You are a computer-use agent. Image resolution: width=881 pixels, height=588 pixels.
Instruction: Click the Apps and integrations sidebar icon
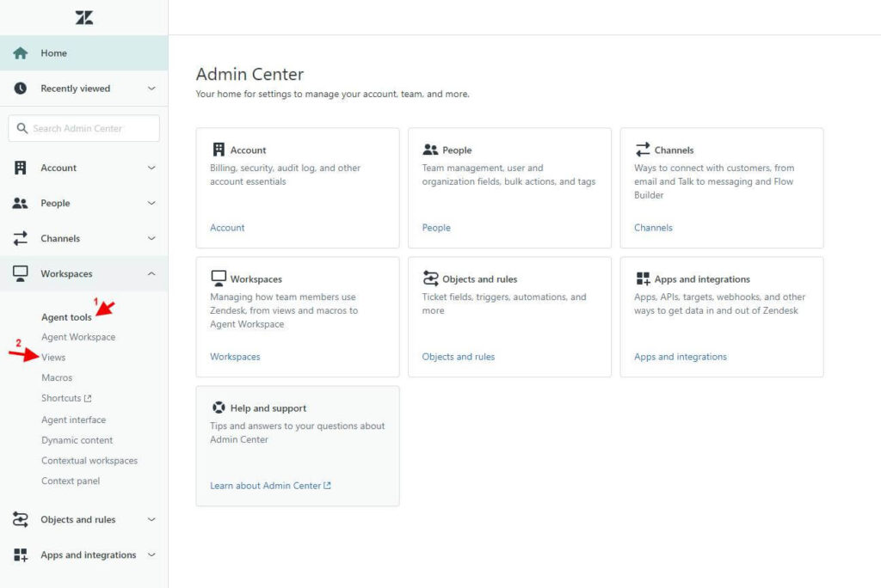21,554
